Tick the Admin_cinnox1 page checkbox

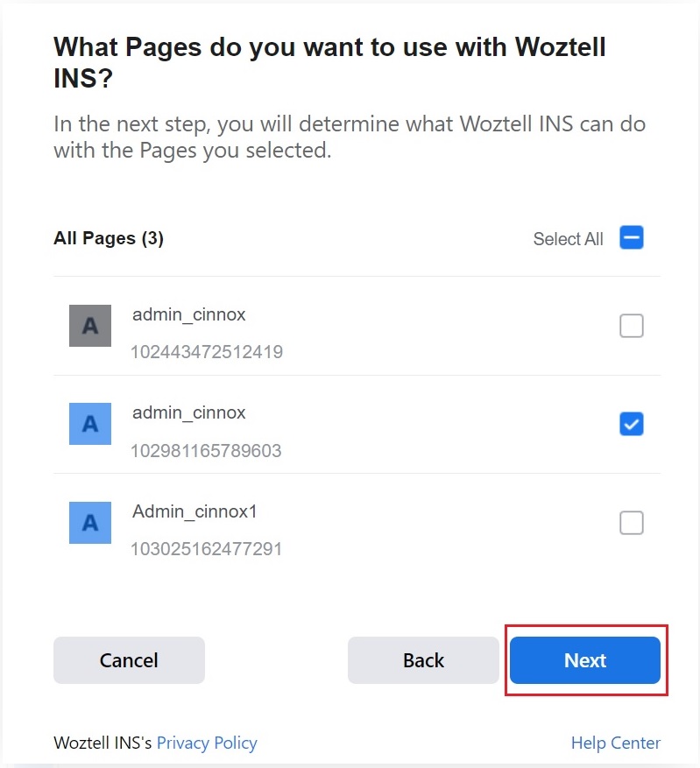[632, 523]
